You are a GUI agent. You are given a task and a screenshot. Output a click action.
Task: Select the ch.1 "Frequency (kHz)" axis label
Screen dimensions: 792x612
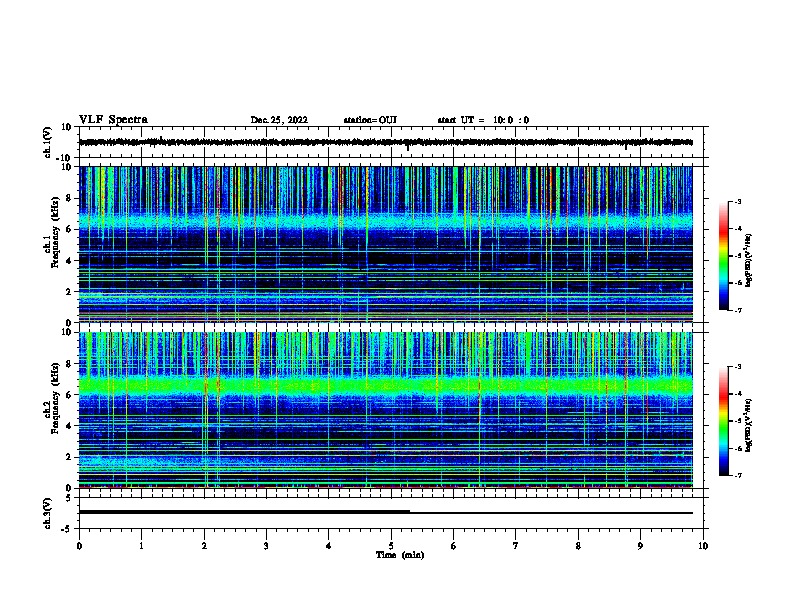56,232
